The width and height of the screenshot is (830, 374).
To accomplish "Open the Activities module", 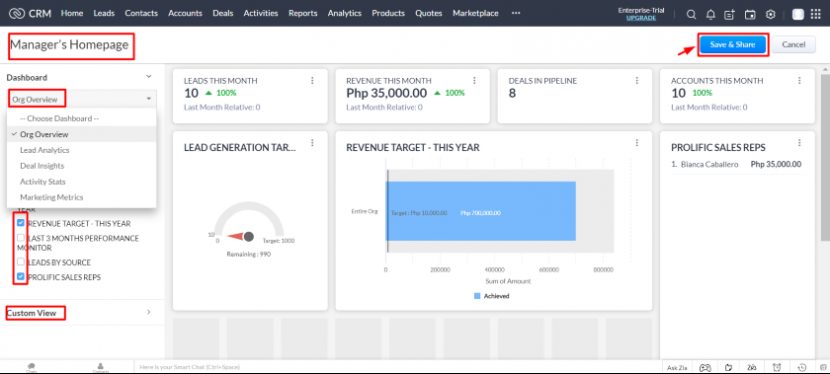I will pyautogui.click(x=260, y=13).
